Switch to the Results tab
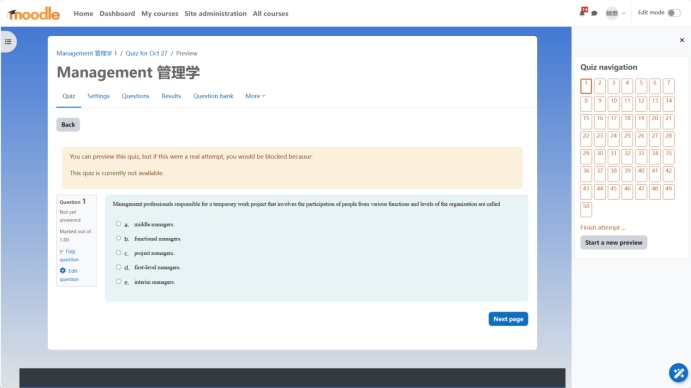This screenshot has height=388, width=691. click(x=171, y=96)
